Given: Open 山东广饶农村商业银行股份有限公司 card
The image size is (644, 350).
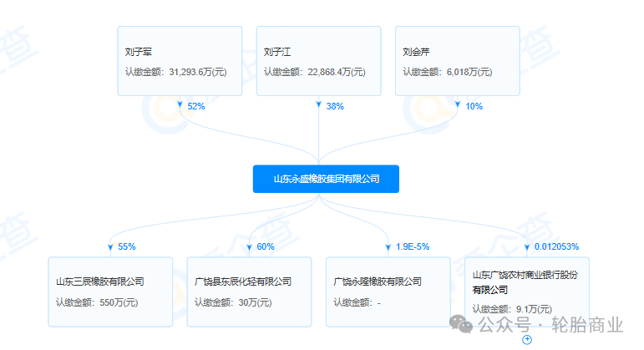Looking at the screenshot, I should click(x=527, y=292).
